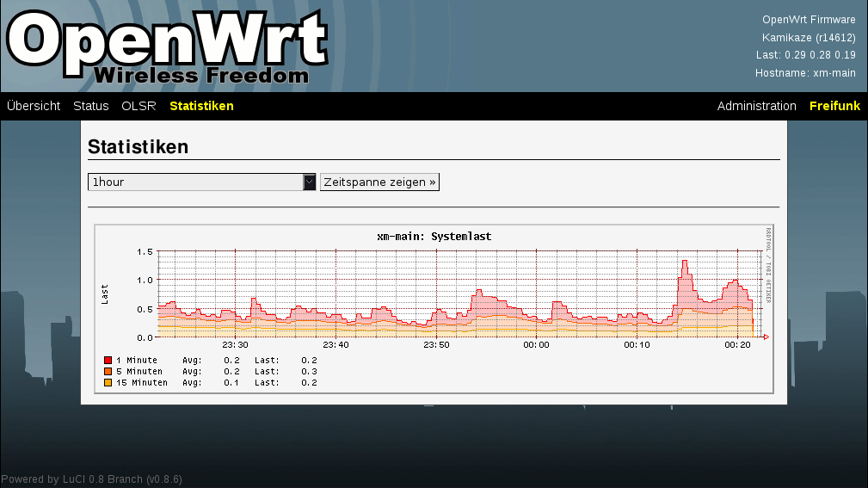The height and width of the screenshot is (488, 868).
Task: Click the light orange 15 Minuten legend swatch
Action: pyautogui.click(x=108, y=383)
